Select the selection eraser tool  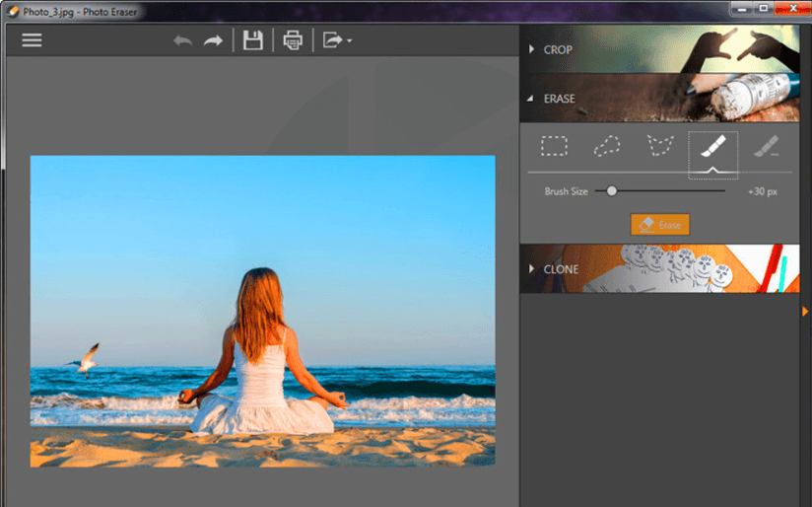click(766, 147)
